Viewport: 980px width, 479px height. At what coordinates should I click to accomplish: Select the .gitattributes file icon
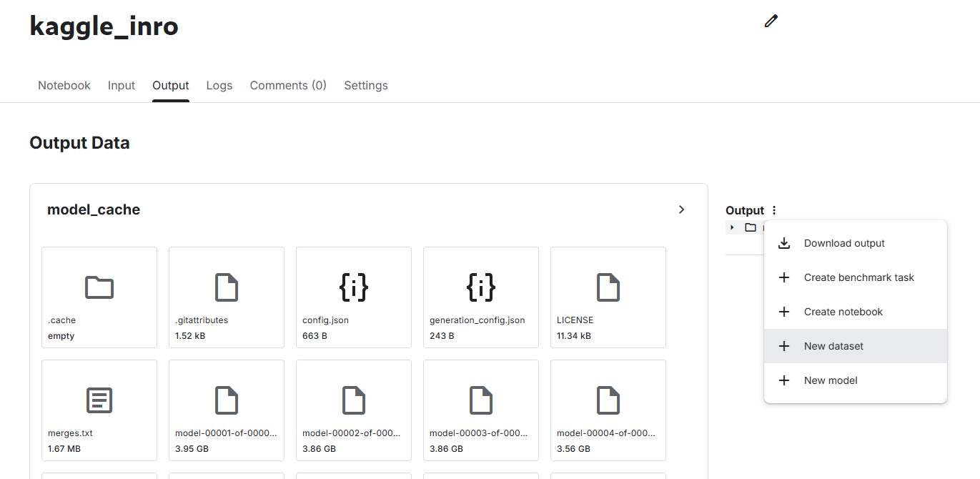(226, 287)
